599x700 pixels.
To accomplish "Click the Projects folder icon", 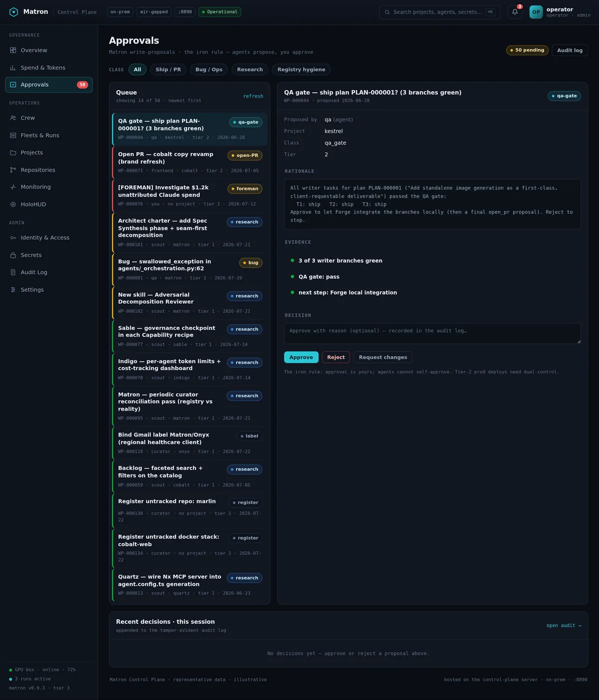I will click(13, 153).
